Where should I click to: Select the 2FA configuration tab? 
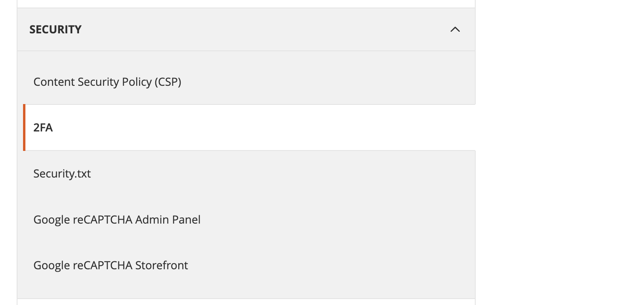tap(43, 127)
